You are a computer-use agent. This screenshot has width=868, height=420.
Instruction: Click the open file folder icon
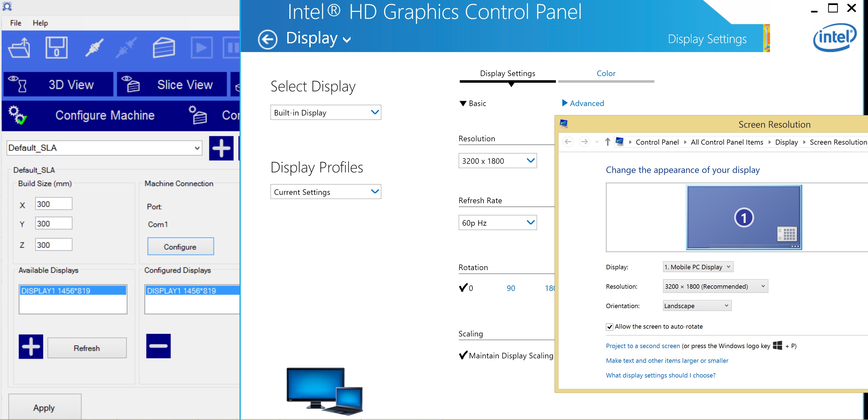pos(19,48)
